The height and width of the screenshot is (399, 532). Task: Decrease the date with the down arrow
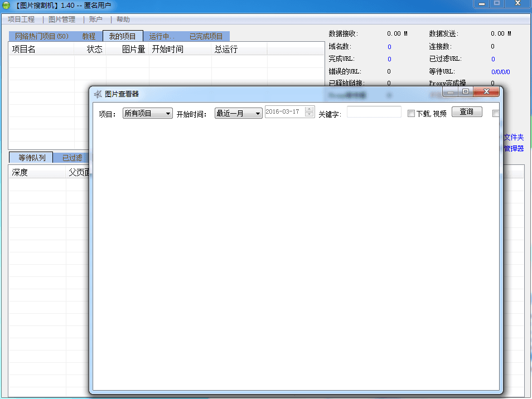309,115
